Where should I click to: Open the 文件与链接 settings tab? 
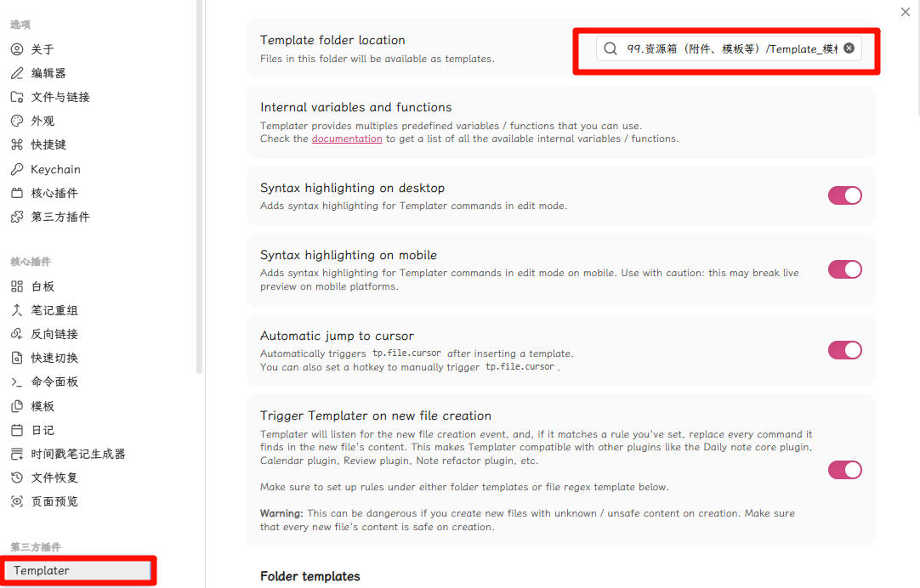(x=60, y=97)
